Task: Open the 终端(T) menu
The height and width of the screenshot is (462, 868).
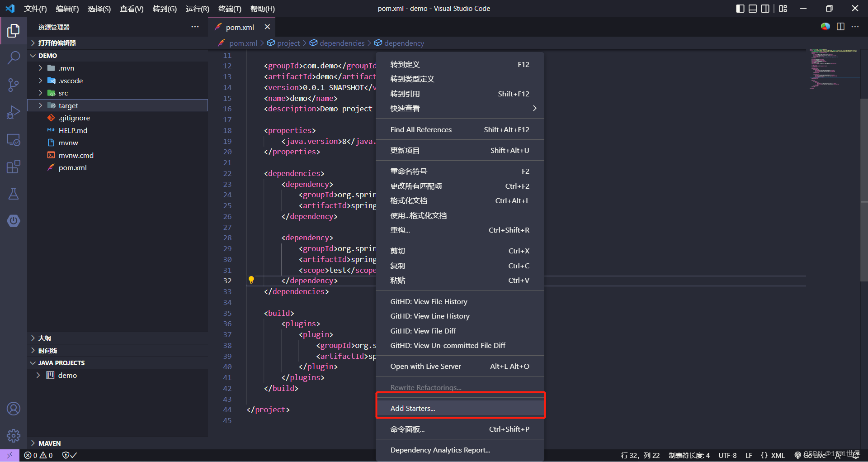Action: 230,9
